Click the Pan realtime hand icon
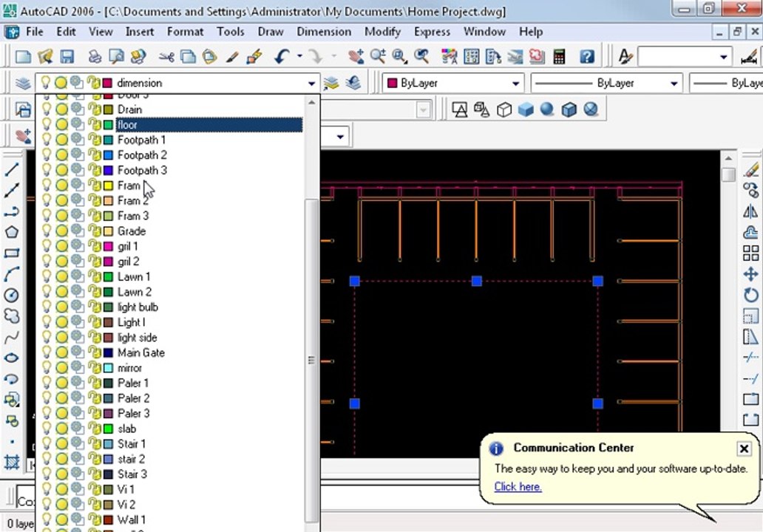 pos(356,56)
